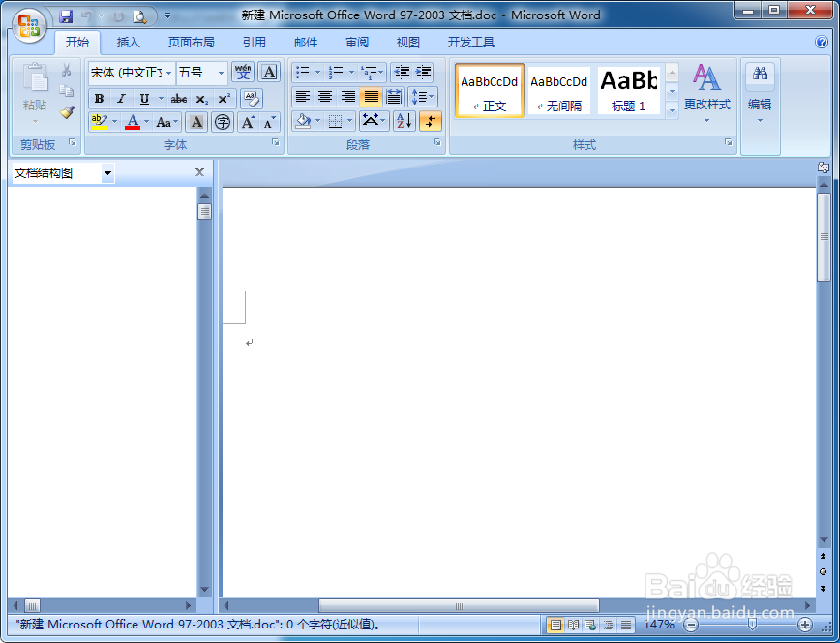Expand the font color dropdown arrow

pos(147,122)
